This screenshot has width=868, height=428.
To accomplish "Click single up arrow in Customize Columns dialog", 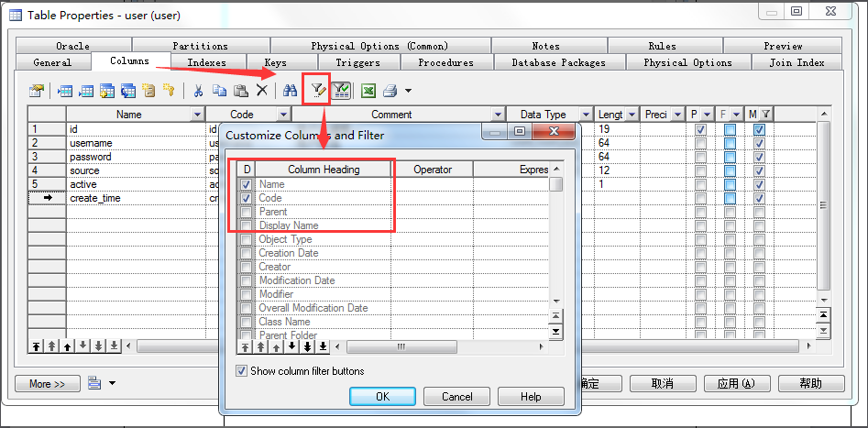I will tap(276, 347).
